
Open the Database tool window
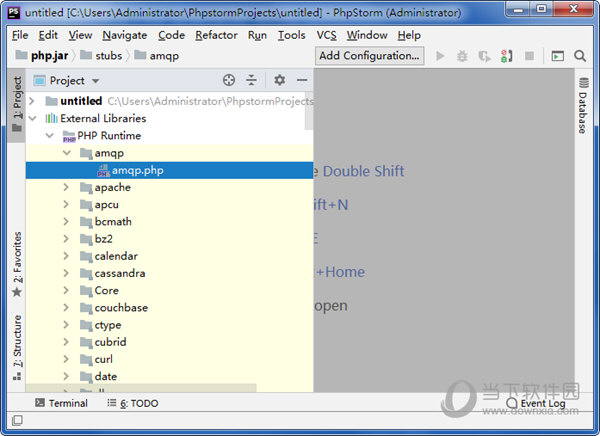[583, 106]
